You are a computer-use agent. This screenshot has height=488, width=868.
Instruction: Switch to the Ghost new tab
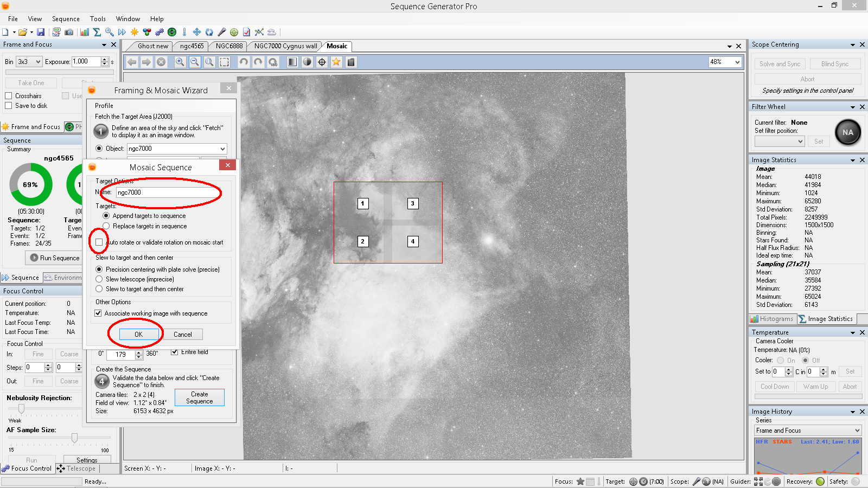[153, 46]
